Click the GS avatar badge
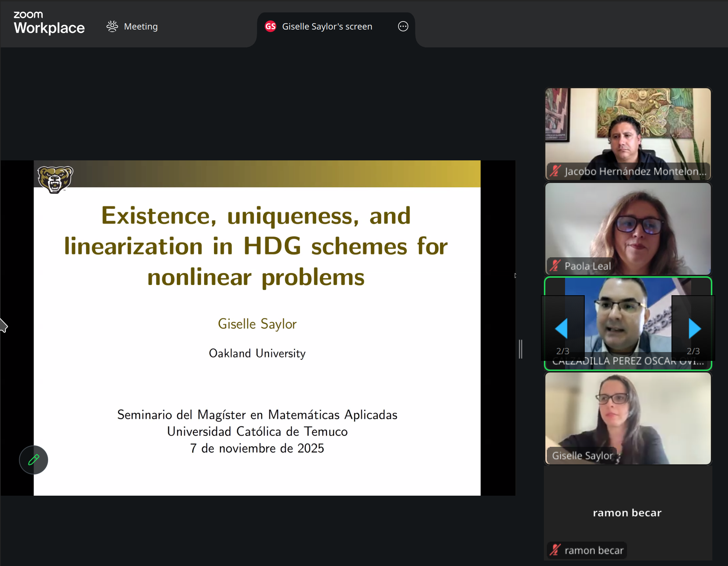Image resolution: width=728 pixels, height=566 pixels. [x=270, y=26]
